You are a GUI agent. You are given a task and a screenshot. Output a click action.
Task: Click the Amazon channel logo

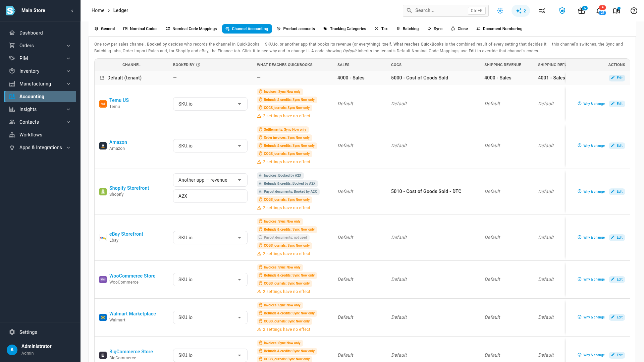coord(103,146)
